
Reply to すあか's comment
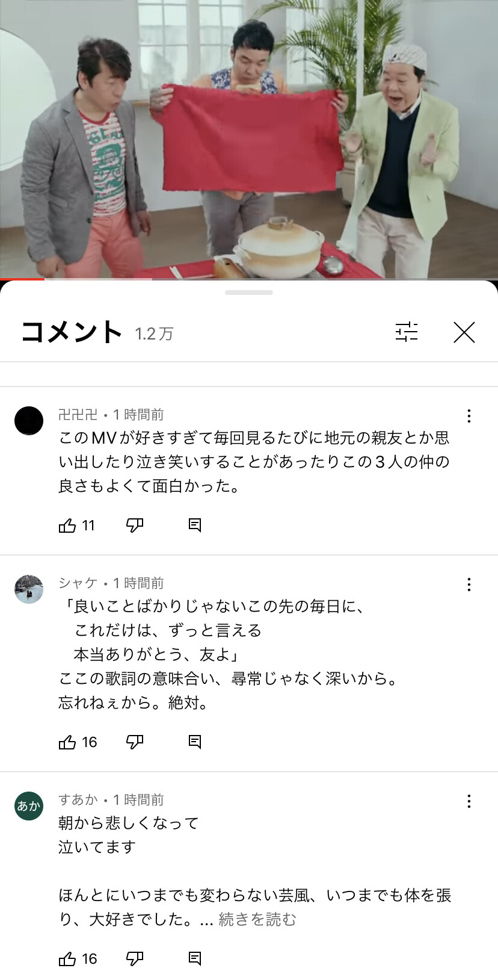194,959
